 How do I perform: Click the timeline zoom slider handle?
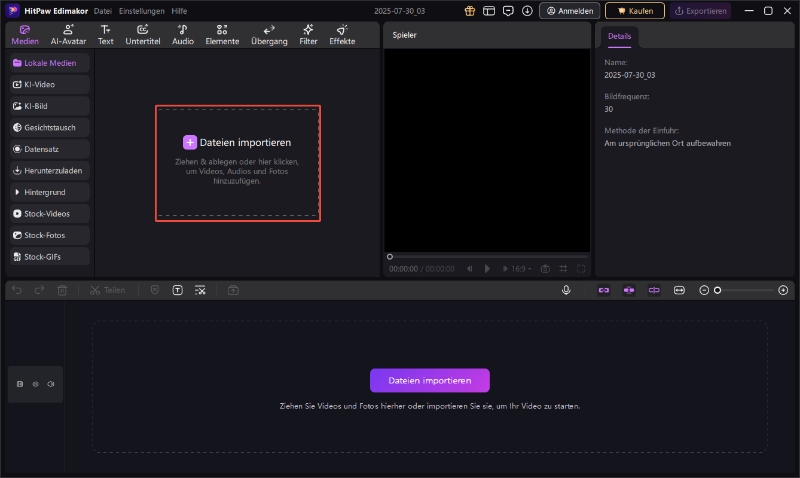[717, 290]
